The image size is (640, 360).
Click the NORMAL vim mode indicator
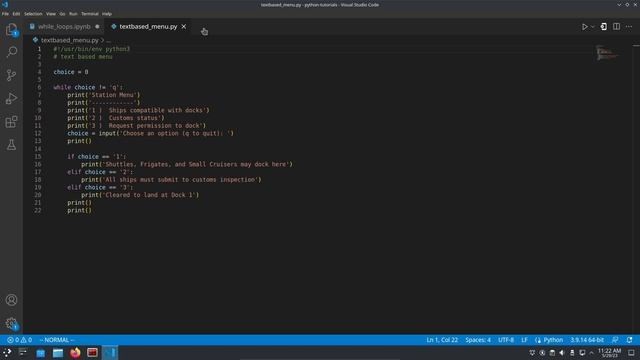[57, 340]
